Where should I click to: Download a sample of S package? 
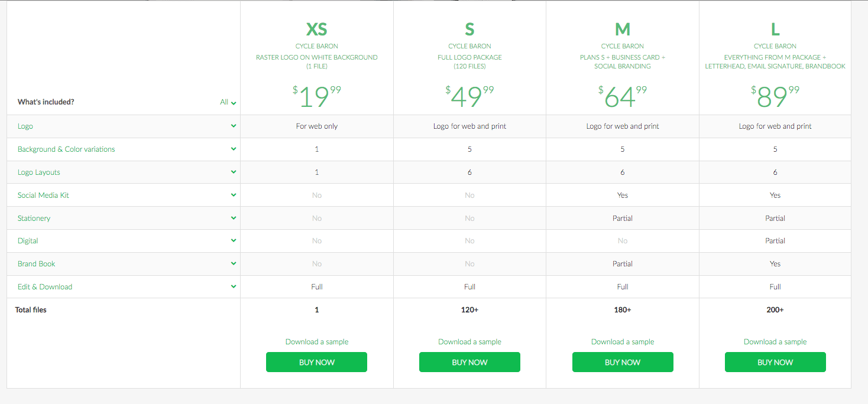click(x=469, y=342)
